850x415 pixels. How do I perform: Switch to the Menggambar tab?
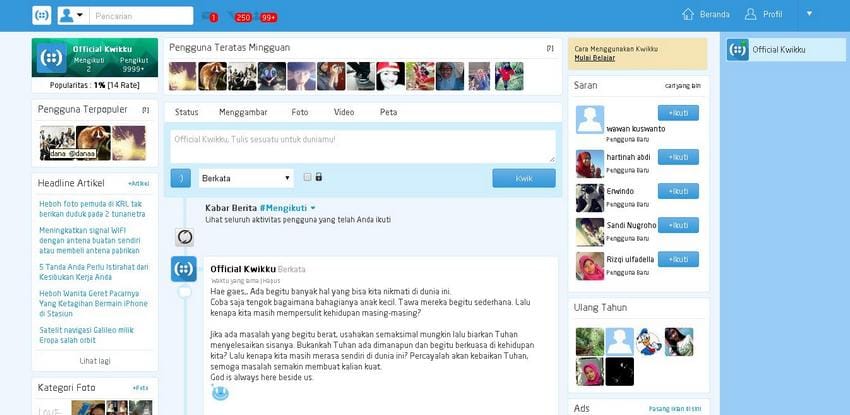245,113
